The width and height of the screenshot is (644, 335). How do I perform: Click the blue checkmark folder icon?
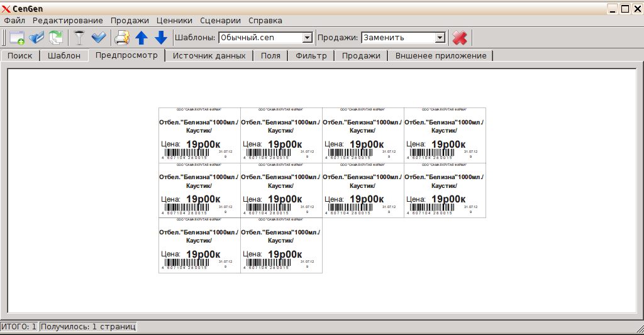point(36,38)
